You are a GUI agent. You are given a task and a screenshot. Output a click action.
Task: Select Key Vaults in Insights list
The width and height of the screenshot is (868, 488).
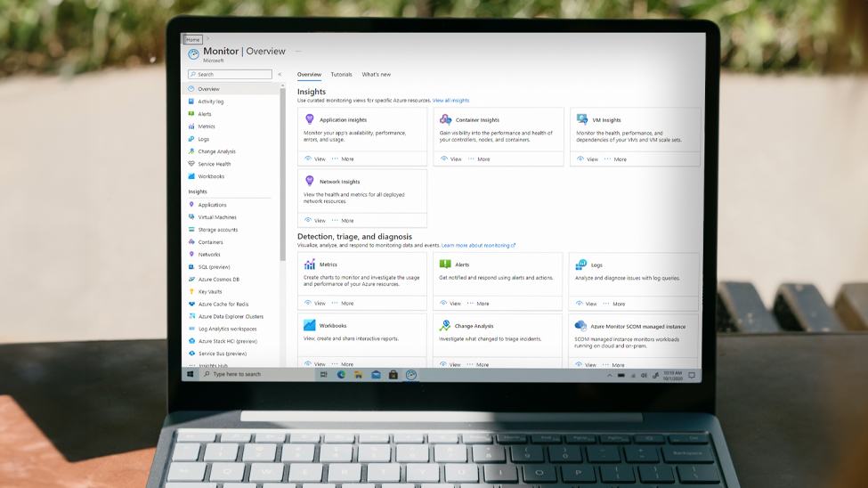click(x=210, y=291)
